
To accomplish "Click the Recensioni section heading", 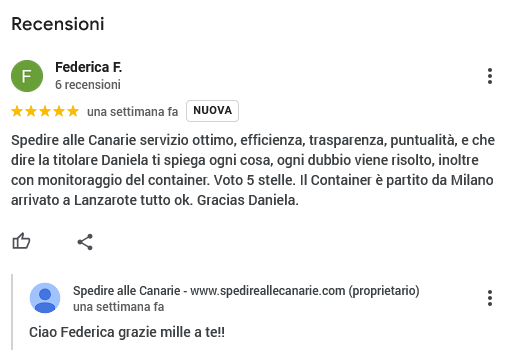I will (x=58, y=24).
